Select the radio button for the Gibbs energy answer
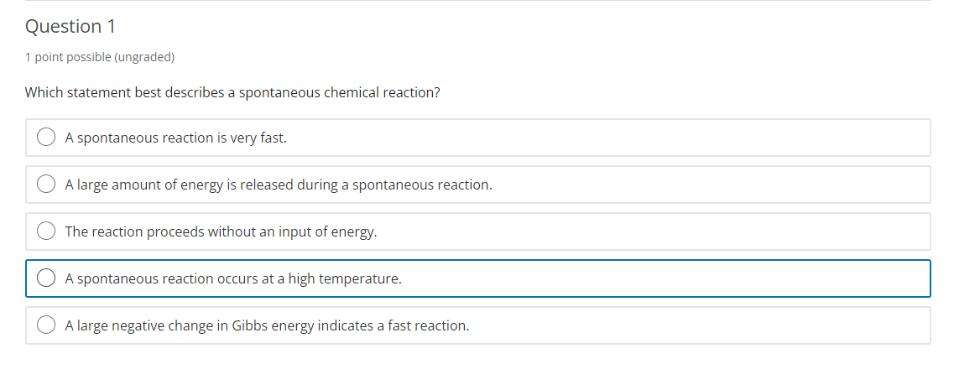The width and height of the screenshot is (980, 385). (47, 325)
